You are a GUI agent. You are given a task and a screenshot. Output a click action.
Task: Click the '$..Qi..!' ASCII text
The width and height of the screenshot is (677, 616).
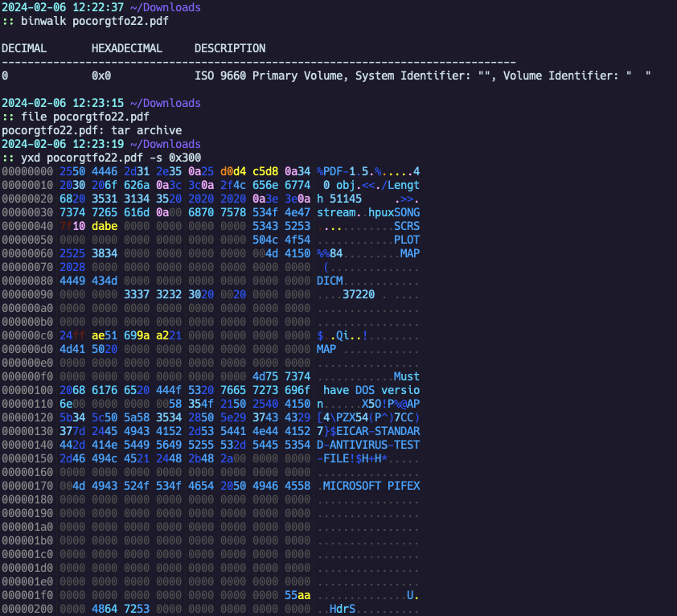[343, 335]
